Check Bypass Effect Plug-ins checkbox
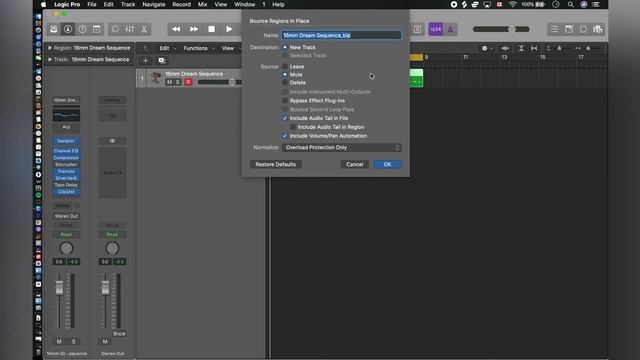The width and height of the screenshot is (640, 360). point(285,100)
